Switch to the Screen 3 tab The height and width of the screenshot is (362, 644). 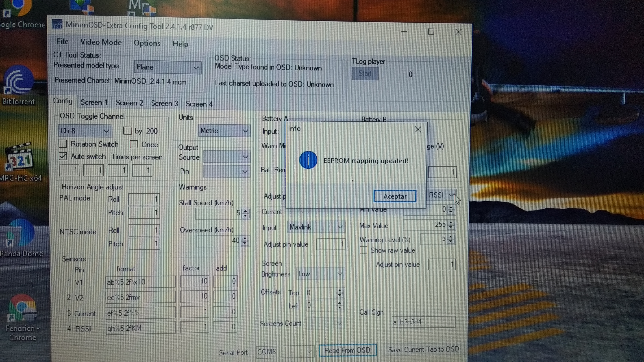(165, 103)
